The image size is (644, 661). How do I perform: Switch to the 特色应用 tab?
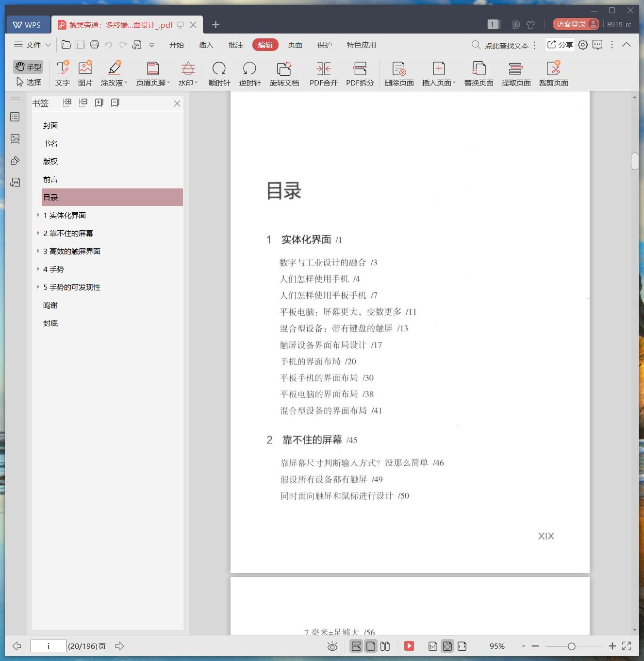point(362,45)
